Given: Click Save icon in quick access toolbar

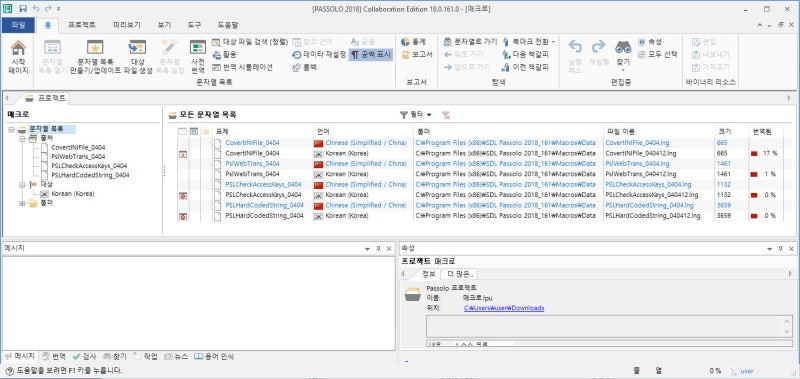Looking at the screenshot, I should [x=22, y=9].
